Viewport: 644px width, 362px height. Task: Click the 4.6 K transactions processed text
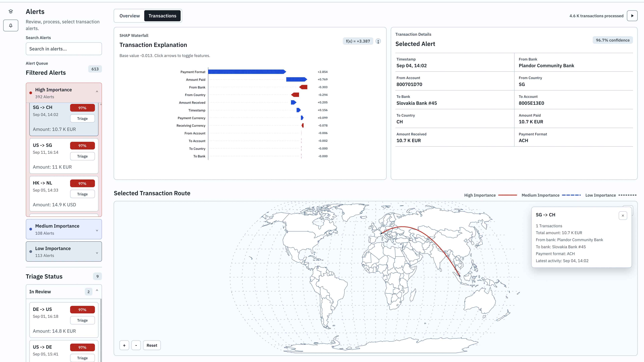click(596, 16)
